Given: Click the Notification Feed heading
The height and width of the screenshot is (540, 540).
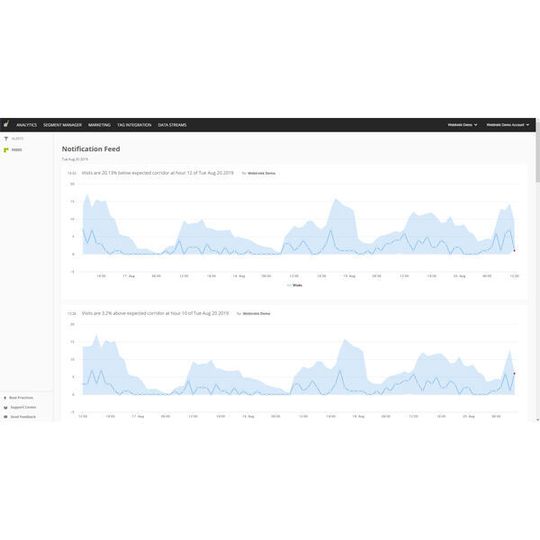Looking at the screenshot, I should pos(91,149).
